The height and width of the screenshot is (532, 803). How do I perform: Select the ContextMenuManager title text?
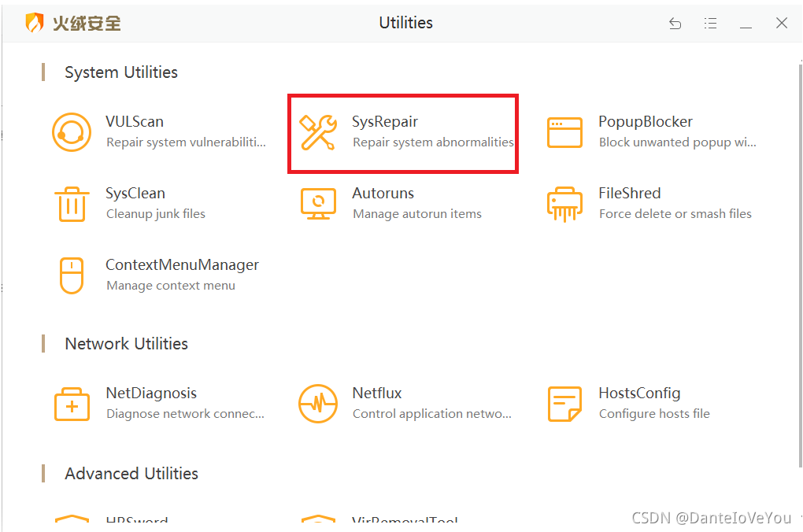(x=183, y=265)
